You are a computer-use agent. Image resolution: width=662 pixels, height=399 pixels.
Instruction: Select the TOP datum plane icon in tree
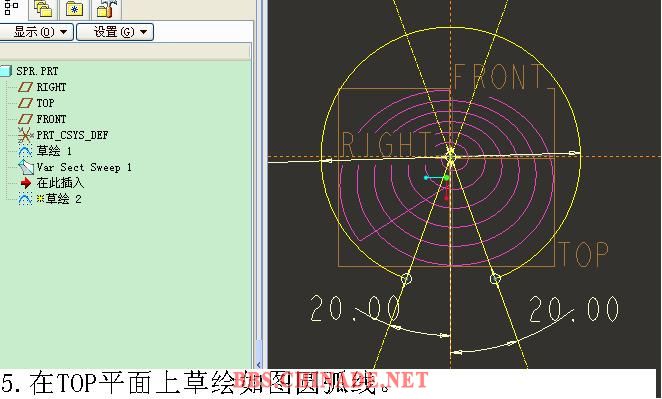(25, 103)
